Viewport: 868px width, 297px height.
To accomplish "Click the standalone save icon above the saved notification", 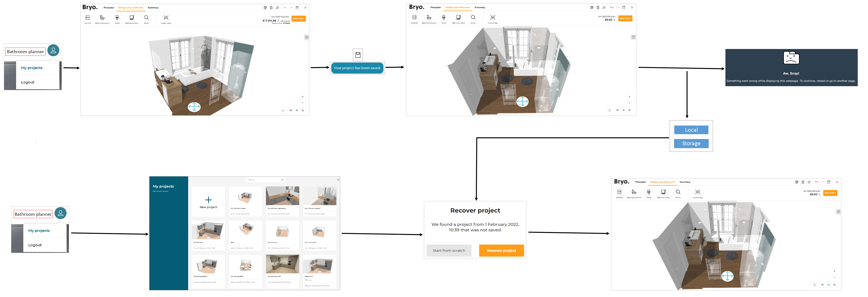I will click(358, 55).
